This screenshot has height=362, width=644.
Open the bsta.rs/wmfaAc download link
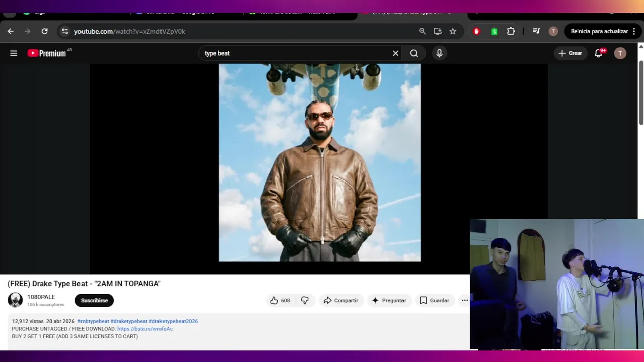pos(145,329)
